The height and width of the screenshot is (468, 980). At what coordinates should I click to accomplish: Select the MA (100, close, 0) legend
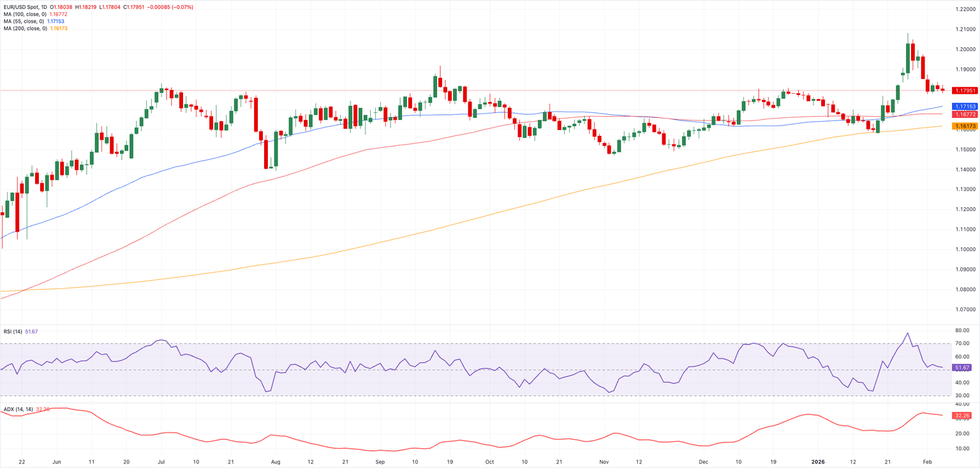click(26, 14)
